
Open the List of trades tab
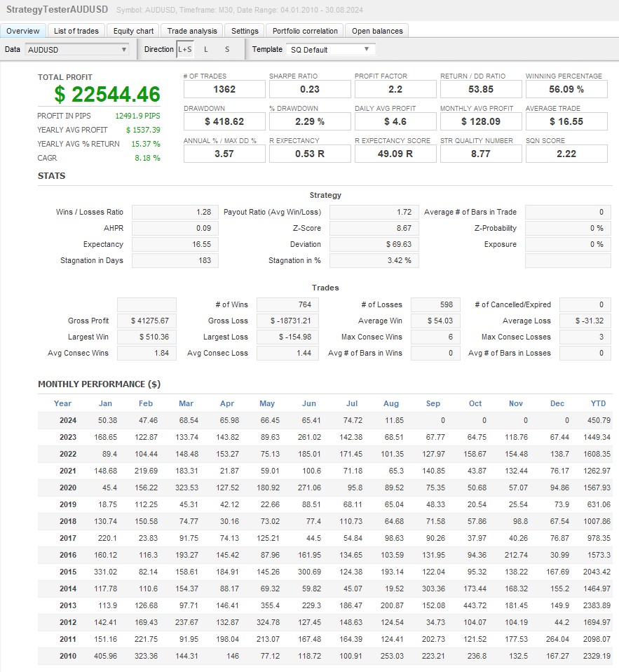(76, 31)
